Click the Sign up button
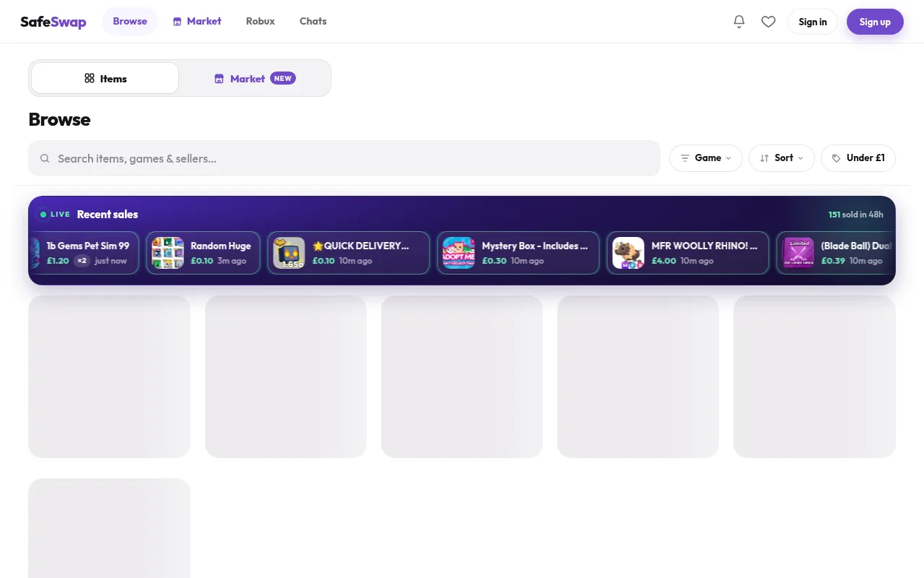This screenshot has height=578, width=924. click(x=875, y=22)
